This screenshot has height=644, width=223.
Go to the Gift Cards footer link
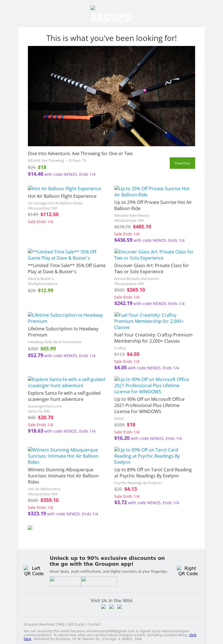coord(76,625)
